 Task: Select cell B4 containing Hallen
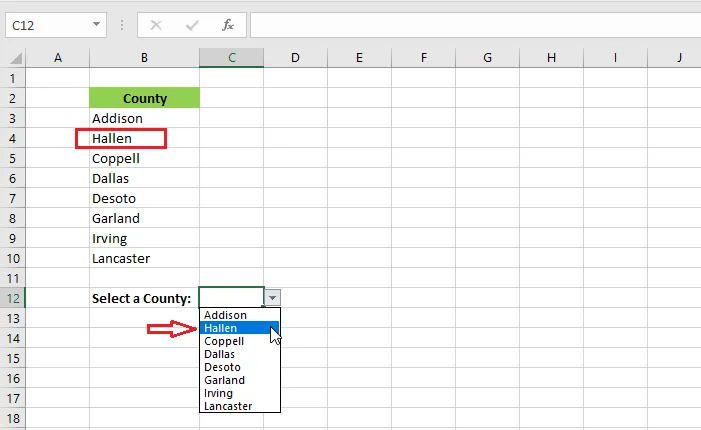[x=144, y=138]
